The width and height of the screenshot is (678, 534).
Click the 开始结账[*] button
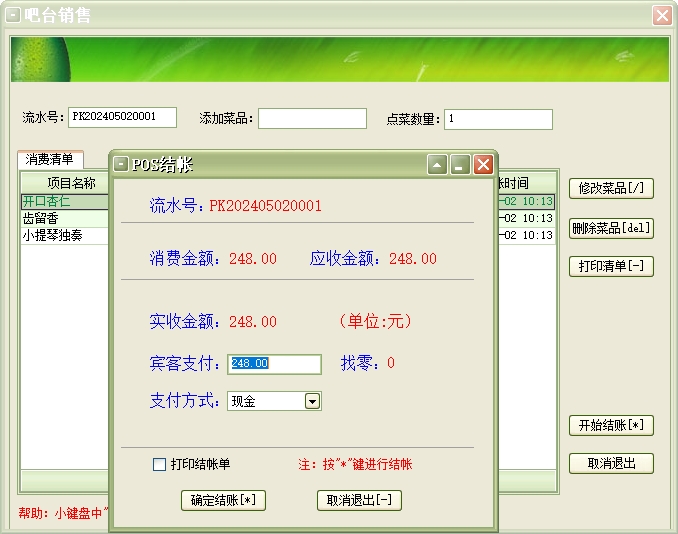[x=611, y=425]
